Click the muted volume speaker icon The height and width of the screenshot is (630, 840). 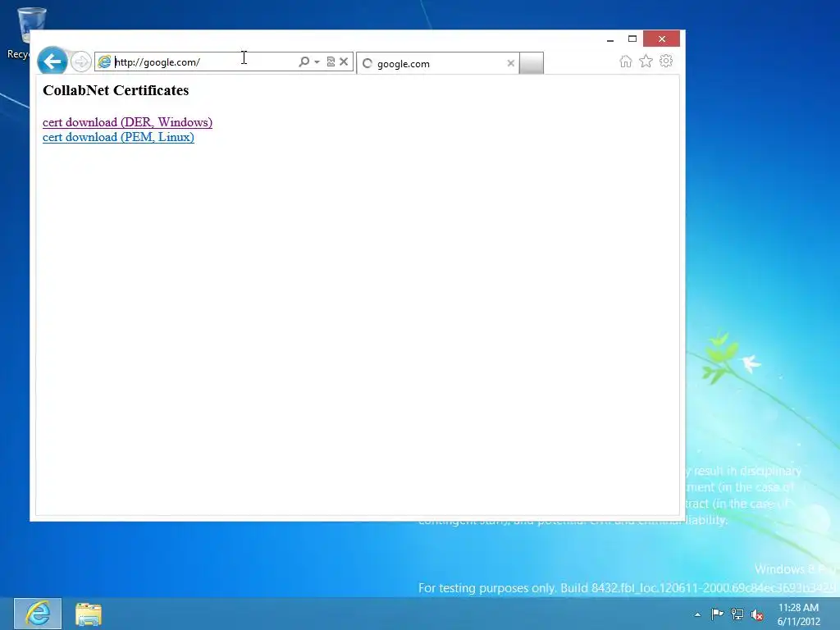pos(757,614)
